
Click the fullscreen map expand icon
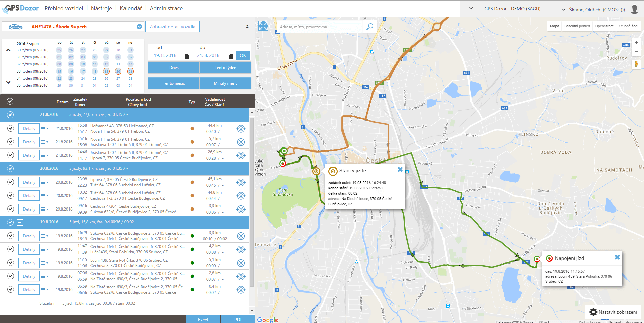(263, 26)
